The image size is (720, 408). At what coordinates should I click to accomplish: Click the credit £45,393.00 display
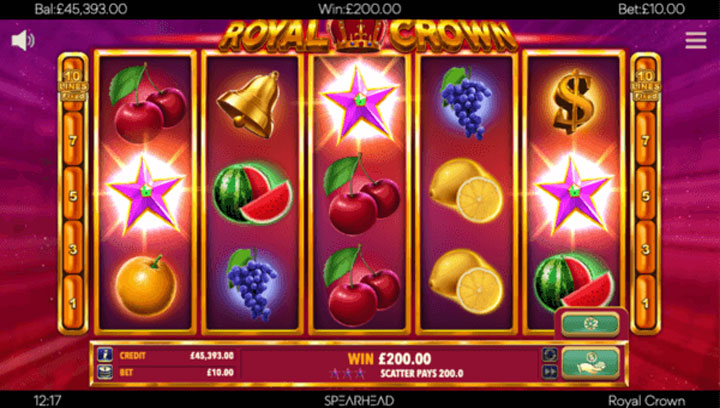[x=174, y=355]
